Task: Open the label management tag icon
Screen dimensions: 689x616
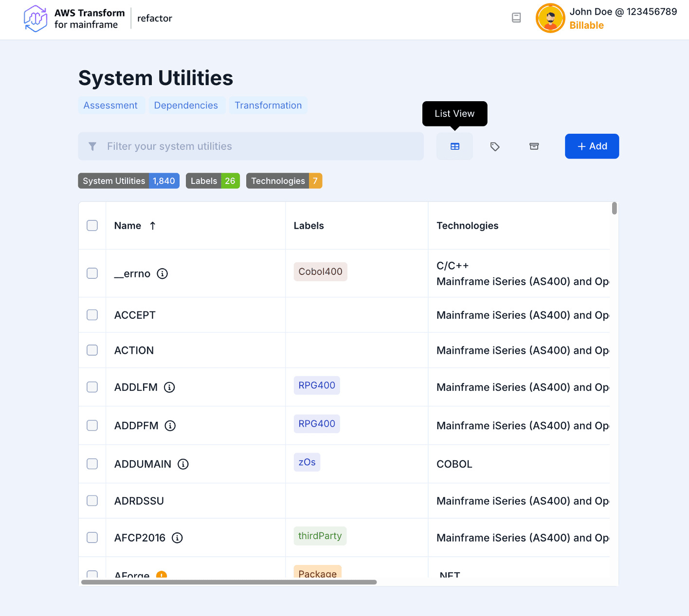Action: point(495,146)
